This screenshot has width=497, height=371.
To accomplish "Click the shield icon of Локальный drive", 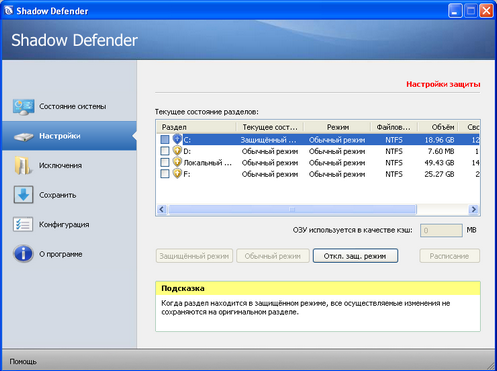I will tap(177, 162).
